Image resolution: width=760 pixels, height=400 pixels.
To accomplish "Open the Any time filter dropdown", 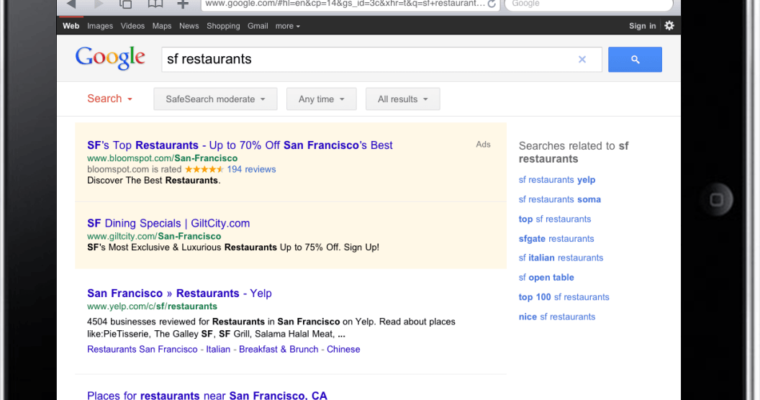I will [321, 99].
